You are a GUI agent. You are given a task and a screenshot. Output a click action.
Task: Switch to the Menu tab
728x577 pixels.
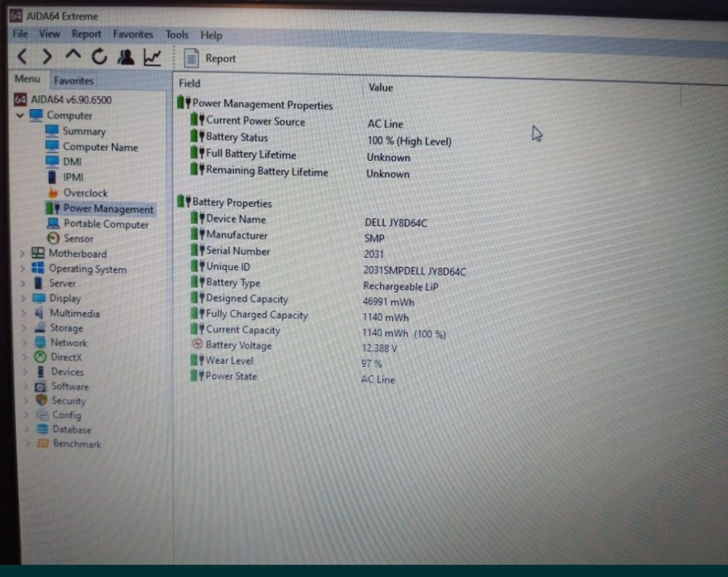tap(28, 79)
